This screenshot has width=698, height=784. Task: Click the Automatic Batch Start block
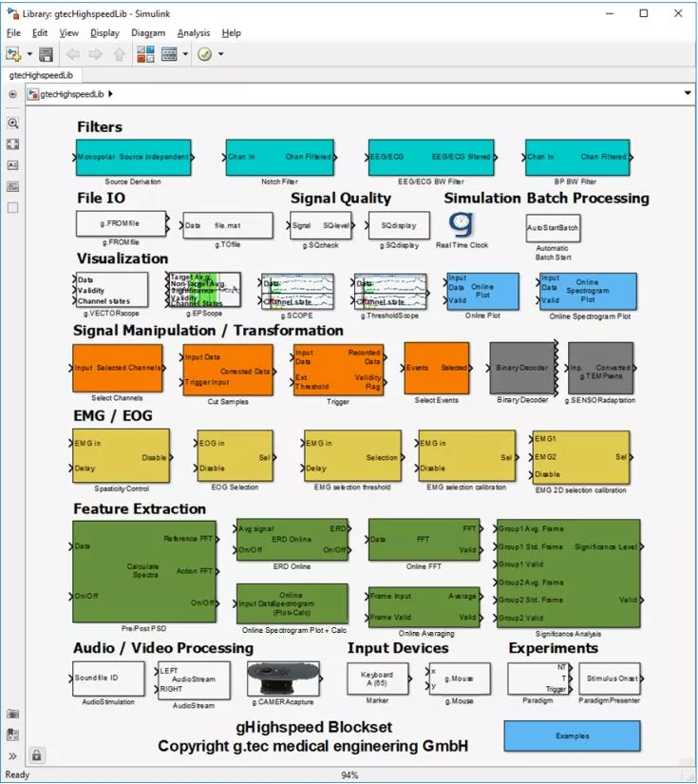coord(553,228)
